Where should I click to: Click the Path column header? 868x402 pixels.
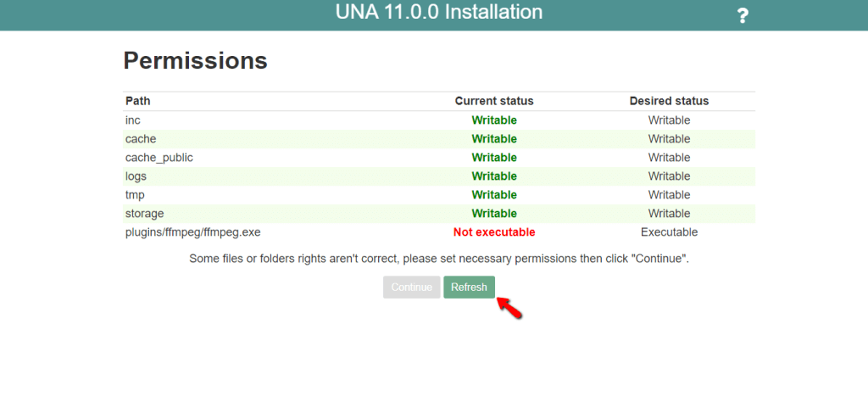[x=138, y=101]
